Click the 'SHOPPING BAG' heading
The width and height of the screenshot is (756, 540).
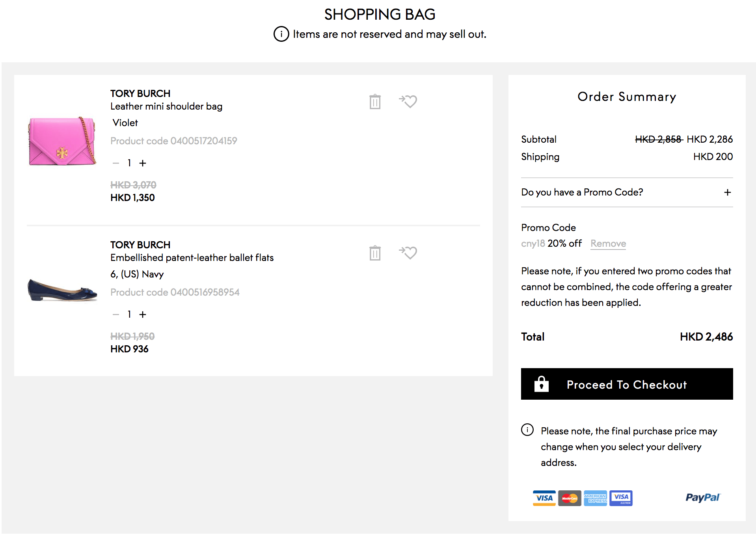(x=380, y=15)
